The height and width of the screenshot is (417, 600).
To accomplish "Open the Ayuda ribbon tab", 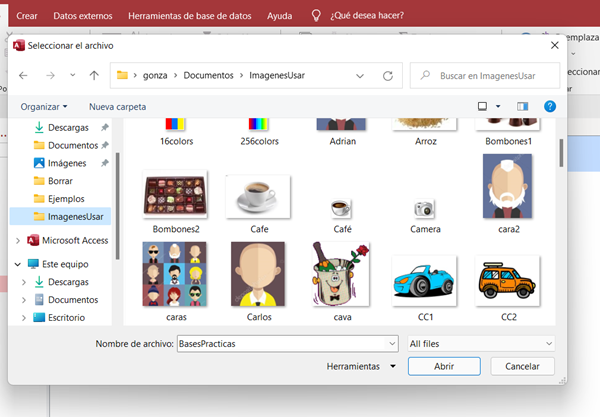I will 280,16.
